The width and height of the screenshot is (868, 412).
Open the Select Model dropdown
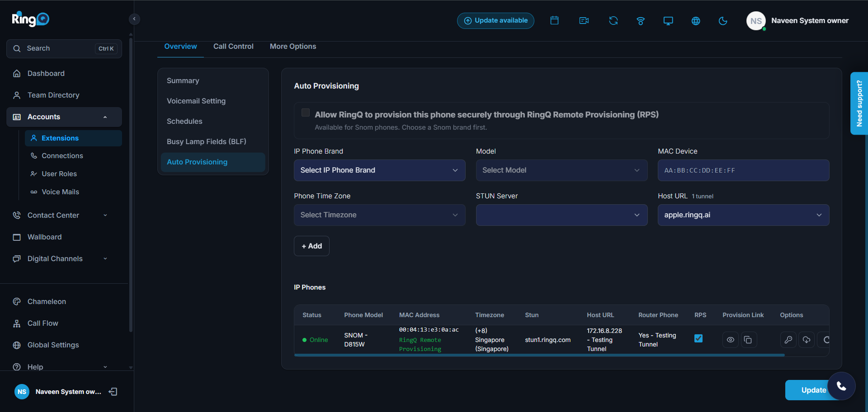pyautogui.click(x=561, y=170)
